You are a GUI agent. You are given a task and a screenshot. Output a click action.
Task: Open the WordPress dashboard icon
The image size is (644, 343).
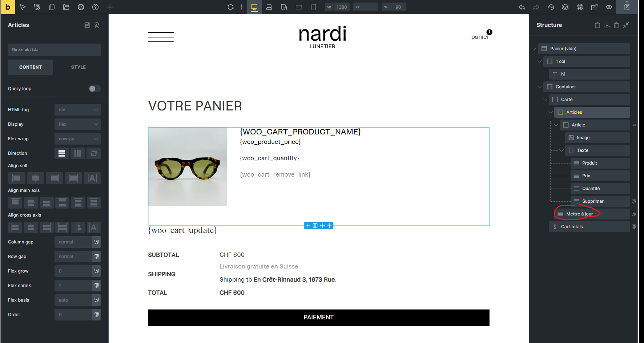coord(580,7)
